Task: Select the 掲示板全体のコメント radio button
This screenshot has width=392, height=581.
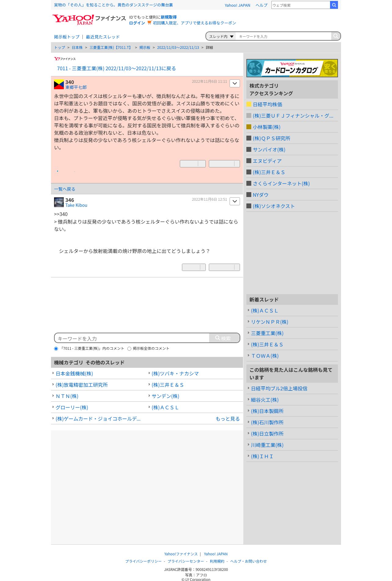Action: coord(129,349)
